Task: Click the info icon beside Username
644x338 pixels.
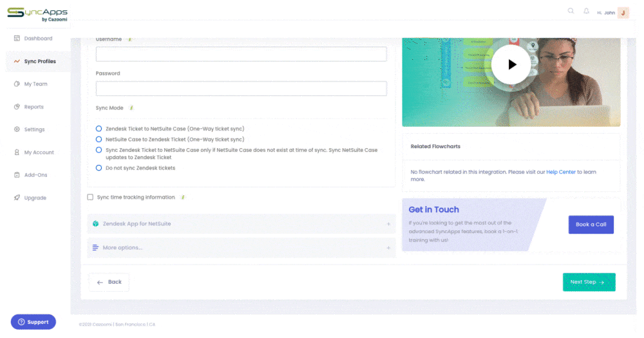Action: [129, 39]
